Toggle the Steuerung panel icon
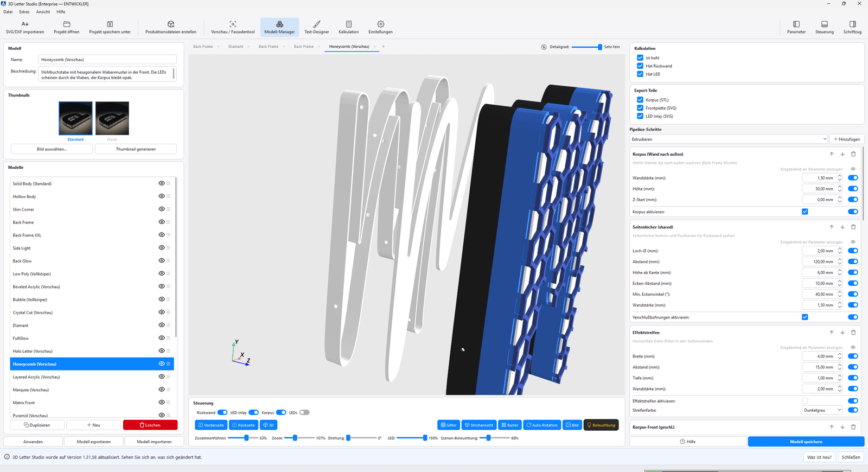The image size is (868, 472). coord(825,24)
